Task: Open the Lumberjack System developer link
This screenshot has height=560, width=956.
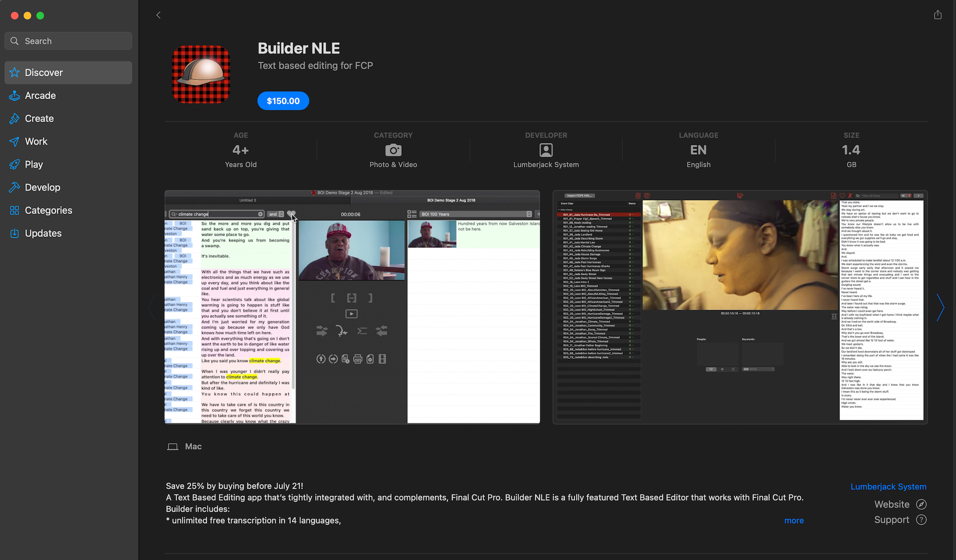Action: pos(888,486)
